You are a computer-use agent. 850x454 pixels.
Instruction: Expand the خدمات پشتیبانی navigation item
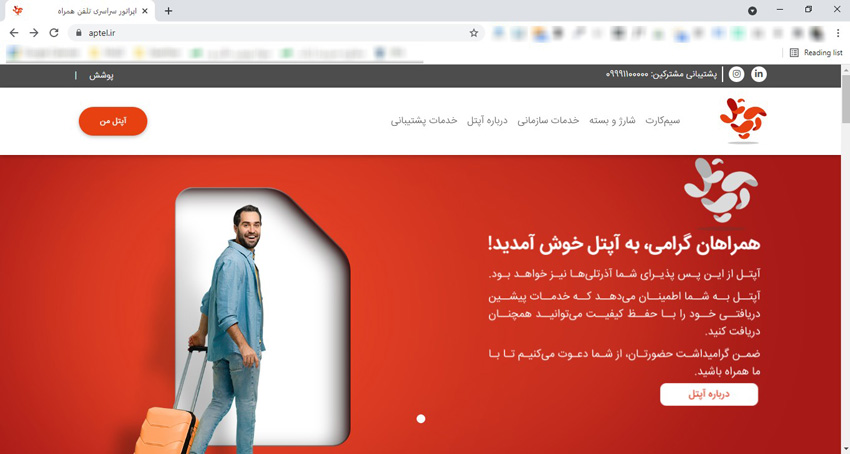coord(424,120)
